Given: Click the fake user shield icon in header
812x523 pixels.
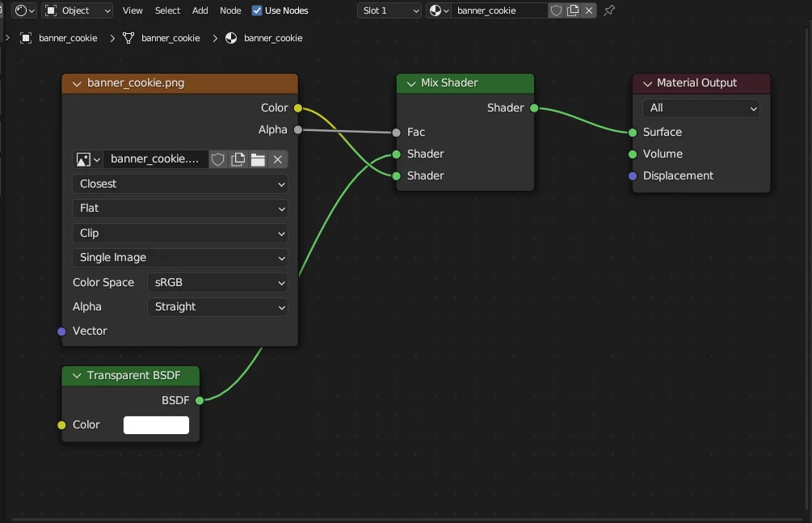Looking at the screenshot, I should pos(556,11).
